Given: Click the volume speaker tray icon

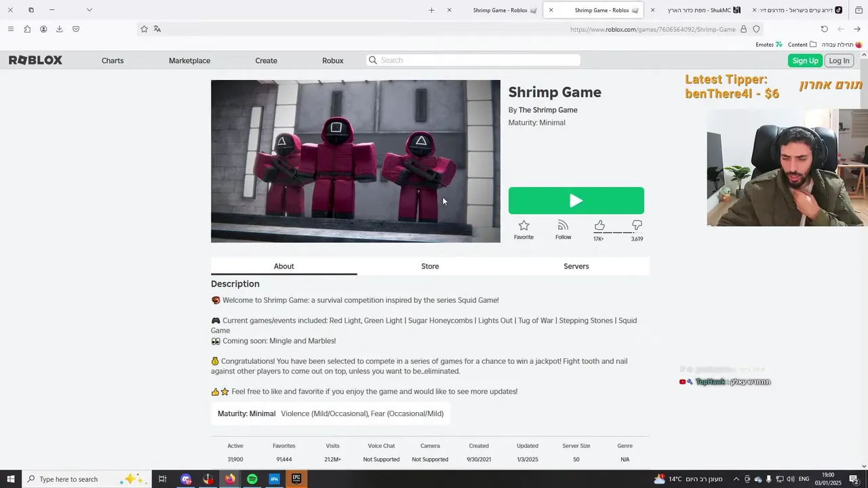Looking at the screenshot, I should [x=791, y=479].
